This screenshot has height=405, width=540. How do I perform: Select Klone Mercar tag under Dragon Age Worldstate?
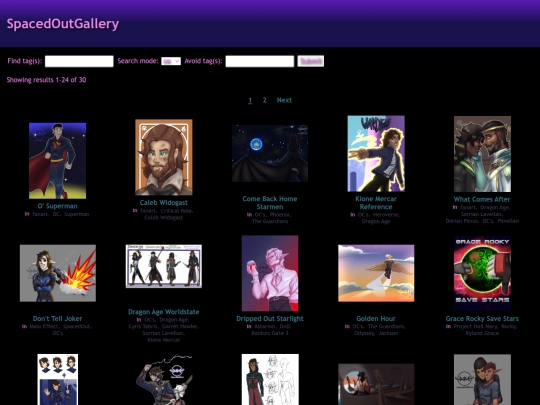[164, 340]
